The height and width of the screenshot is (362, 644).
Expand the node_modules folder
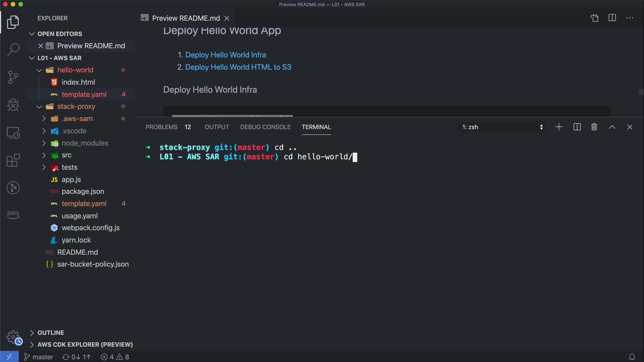(85, 143)
